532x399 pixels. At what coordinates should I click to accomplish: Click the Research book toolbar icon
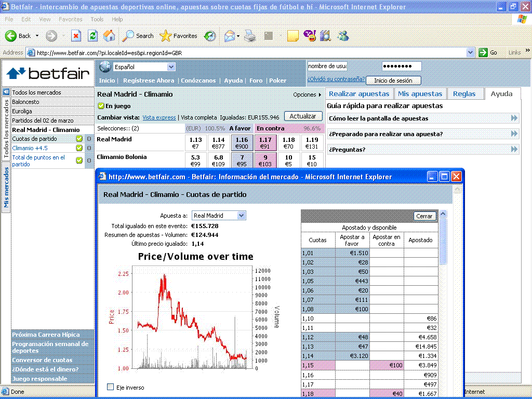tap(325, 36)
